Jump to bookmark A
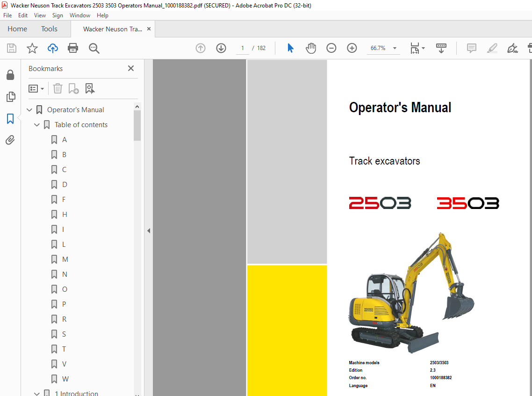The height and width of the screenshot is (396, 532). (x=65, y=140)
